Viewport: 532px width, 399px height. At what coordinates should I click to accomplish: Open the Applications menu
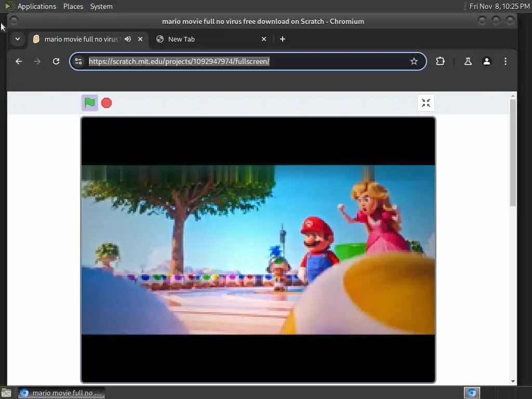pos(37,6)
